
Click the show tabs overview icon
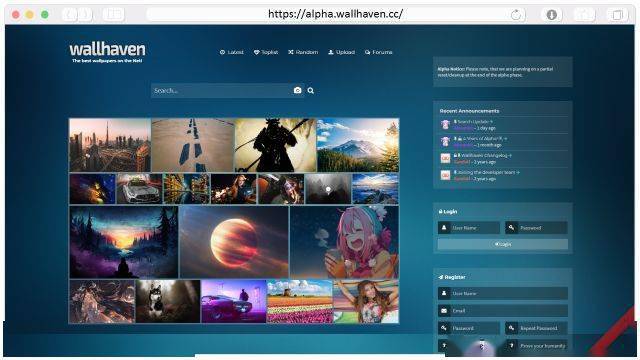click(617, 15)
